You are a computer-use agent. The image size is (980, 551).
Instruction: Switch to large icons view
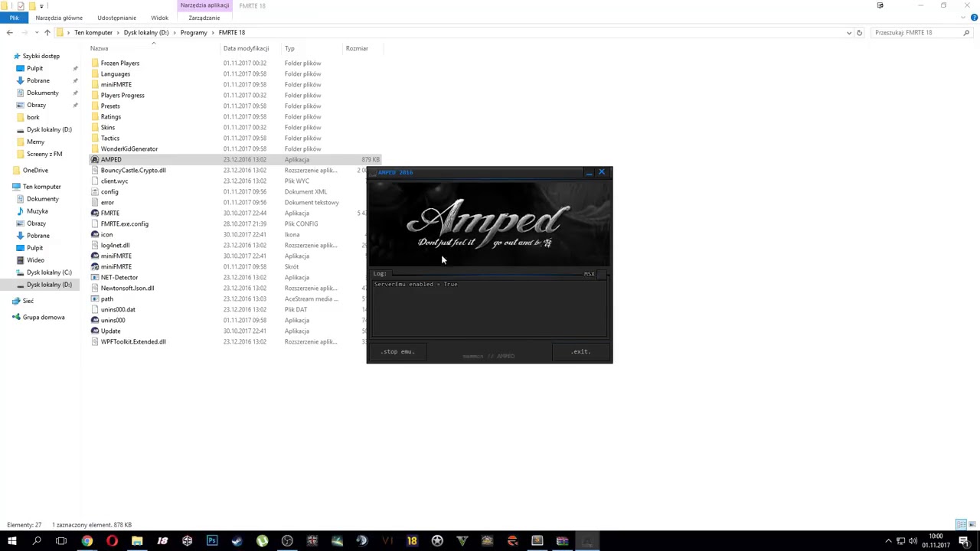[972, 525]
